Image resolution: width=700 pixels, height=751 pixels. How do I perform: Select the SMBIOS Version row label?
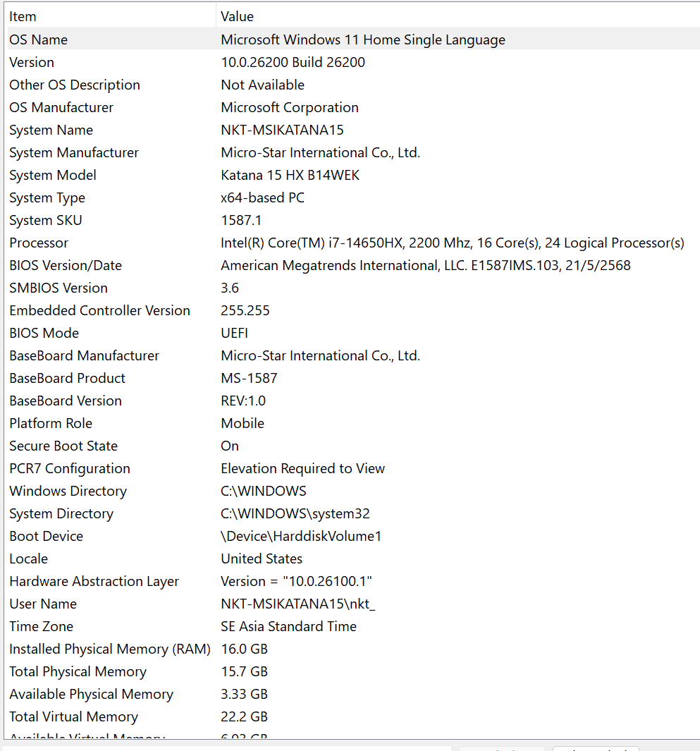[59, 288]
